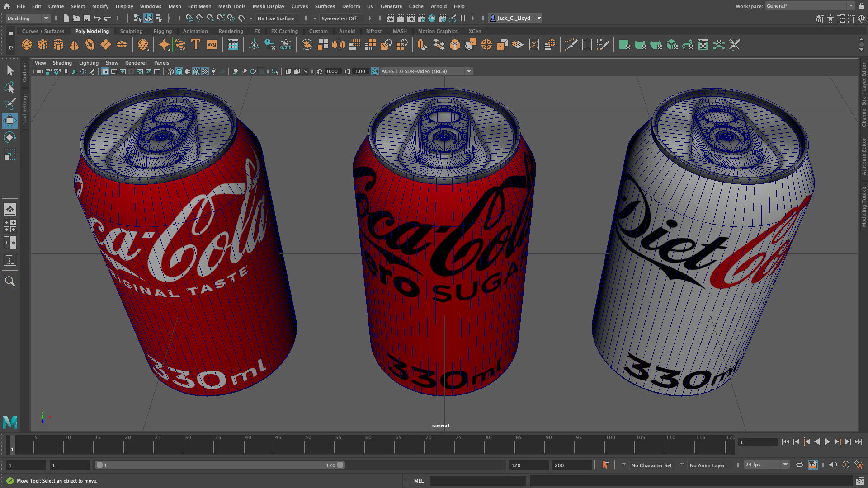Open the Workspace General dropdown
This screenshot has height=488, width=868.
[810, 6]
